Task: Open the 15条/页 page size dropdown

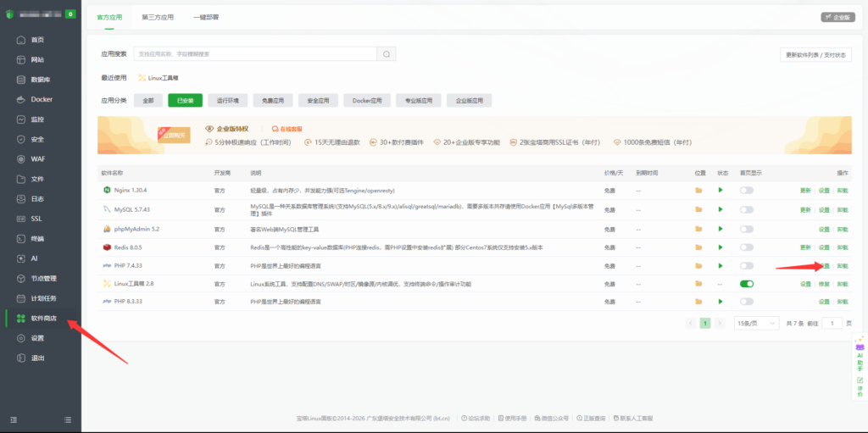Action: (756, 323)
